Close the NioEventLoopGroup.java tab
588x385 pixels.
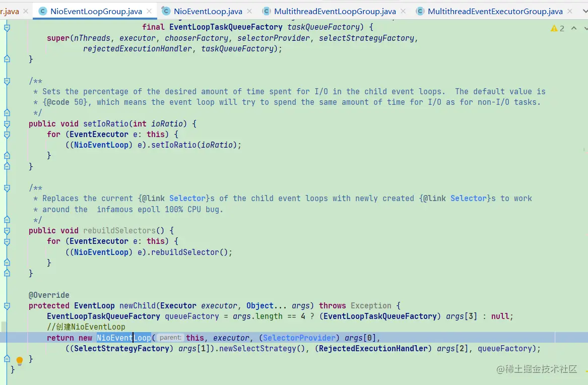tap(149, 11)
